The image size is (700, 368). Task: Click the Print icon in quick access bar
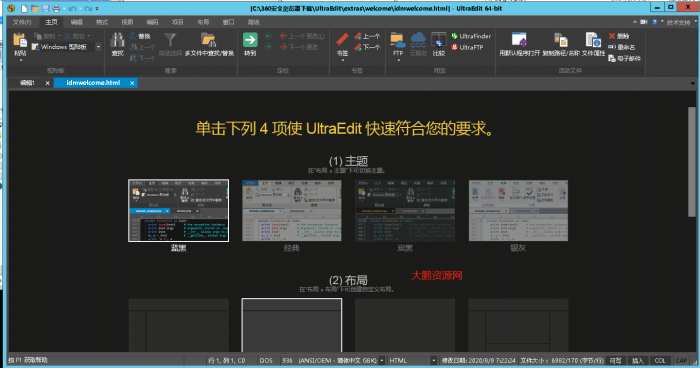coord(56,8)
